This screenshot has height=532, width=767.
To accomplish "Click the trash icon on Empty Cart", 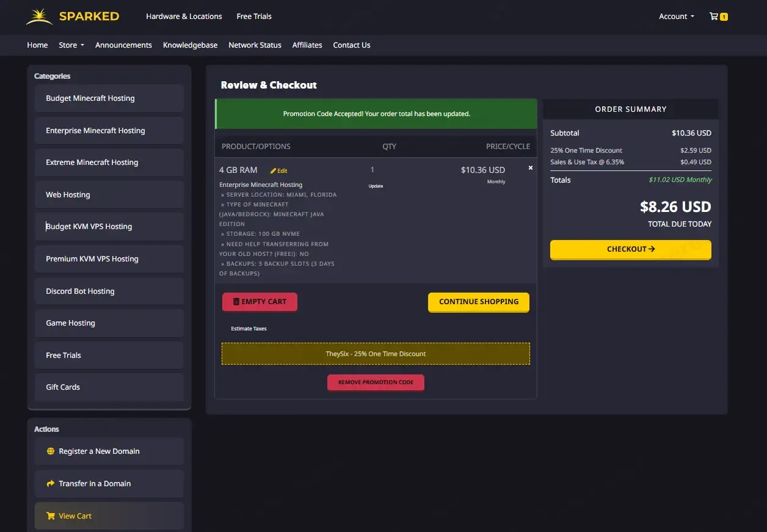I will 236,302.
